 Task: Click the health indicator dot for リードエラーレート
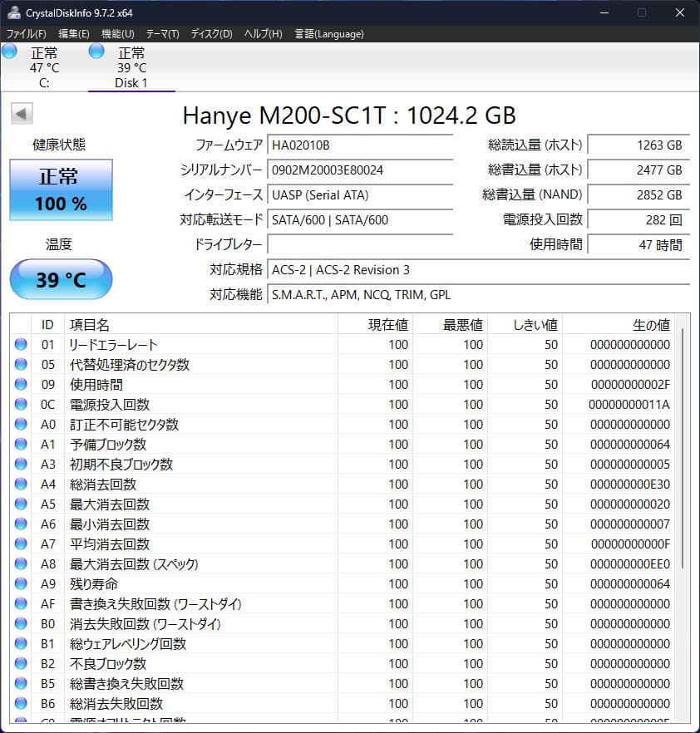tap(20, 344)
